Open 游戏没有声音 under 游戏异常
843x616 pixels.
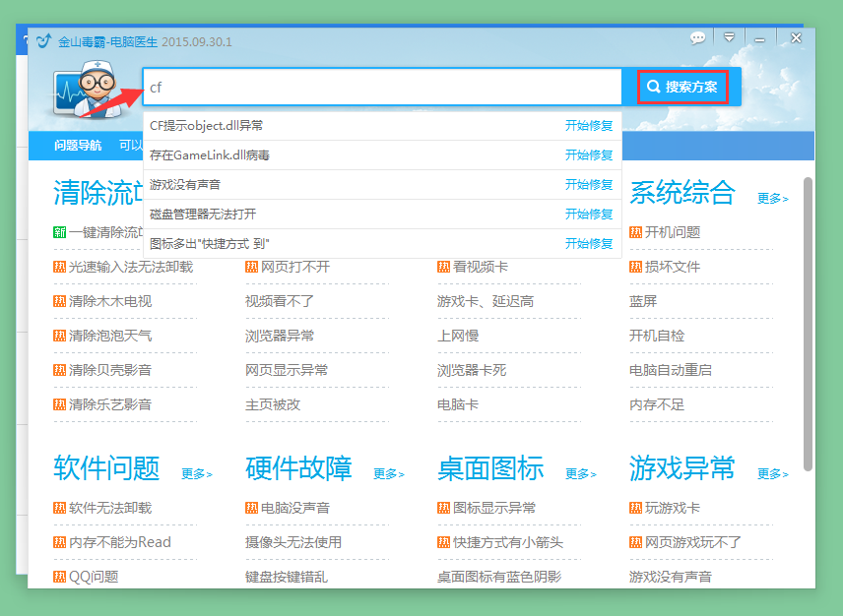click(671, 577)
